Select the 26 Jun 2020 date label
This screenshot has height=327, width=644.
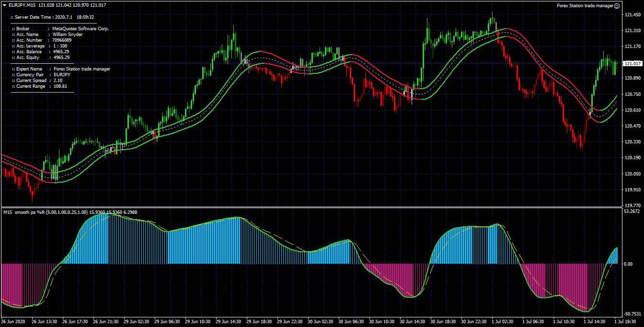point(13,322)
